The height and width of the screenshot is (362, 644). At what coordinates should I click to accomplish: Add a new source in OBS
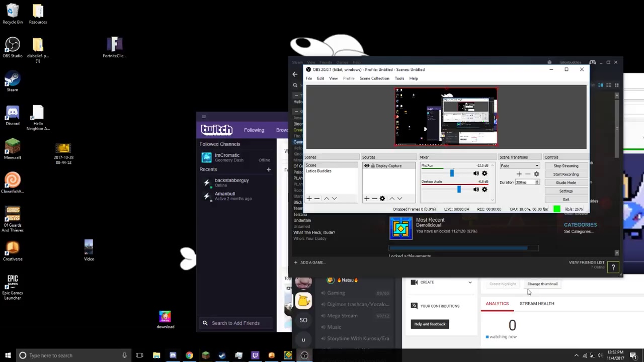point(366,199)
